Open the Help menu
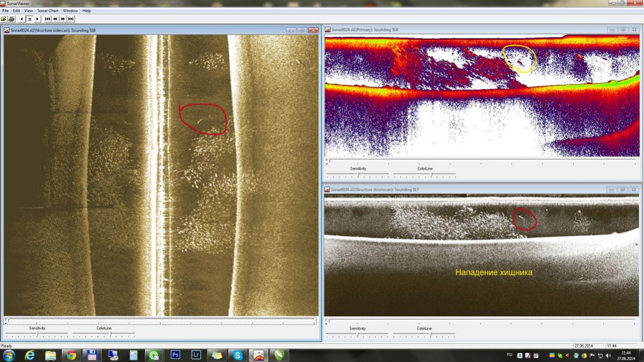 [x=86, y=11]
